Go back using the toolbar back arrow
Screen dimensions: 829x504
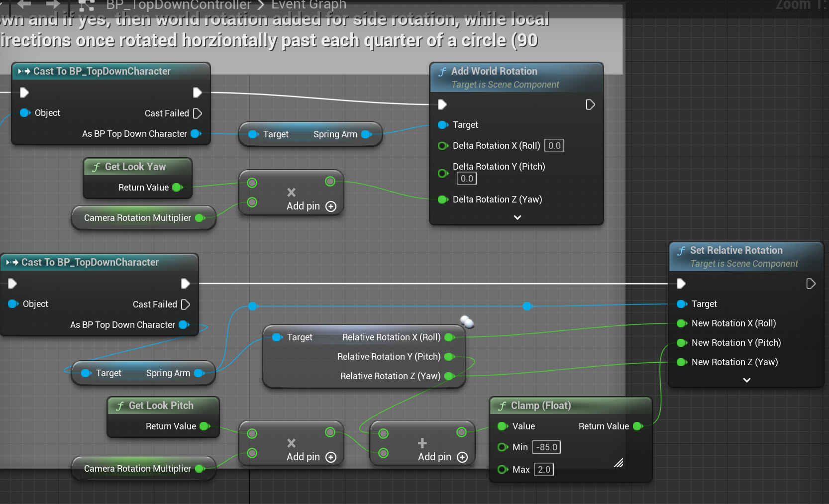click(24, 4)
